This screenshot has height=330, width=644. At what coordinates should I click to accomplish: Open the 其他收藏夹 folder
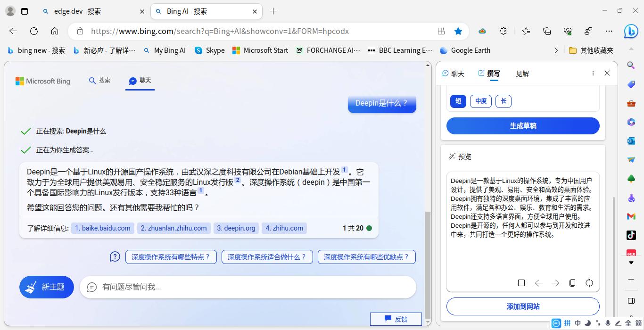591,50
